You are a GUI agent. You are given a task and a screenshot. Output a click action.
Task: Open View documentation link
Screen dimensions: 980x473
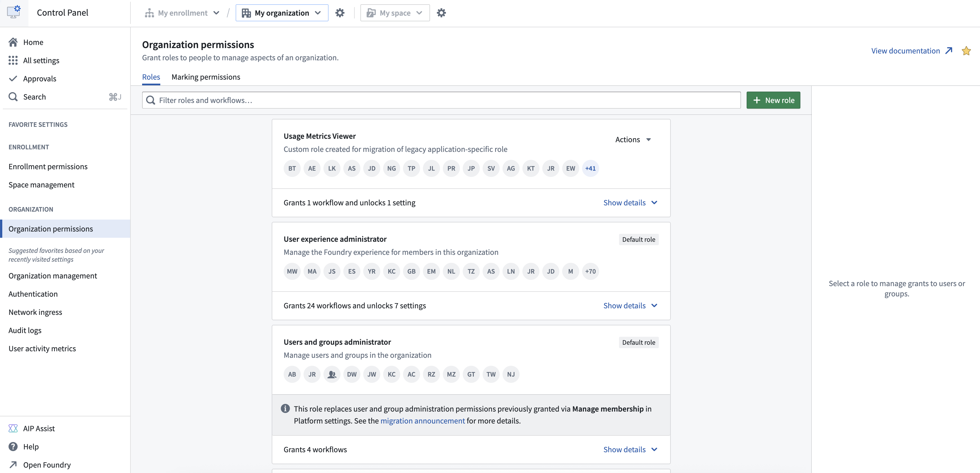912,51
